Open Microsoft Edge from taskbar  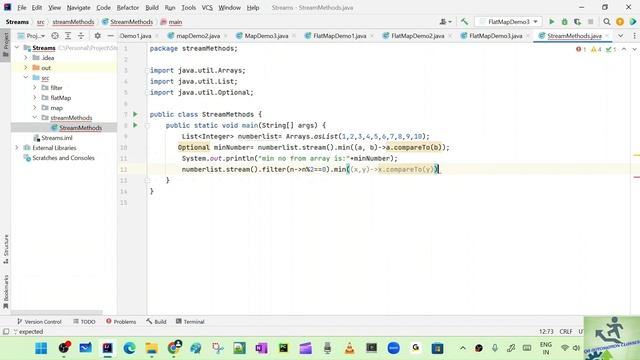pos(129,348)
